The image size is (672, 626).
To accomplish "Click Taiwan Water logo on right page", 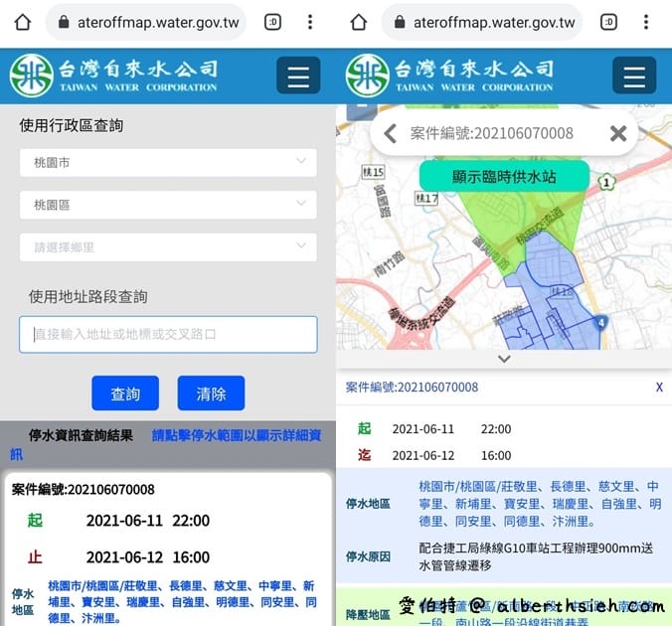I will pyautogui.click(x=449, y=76).
